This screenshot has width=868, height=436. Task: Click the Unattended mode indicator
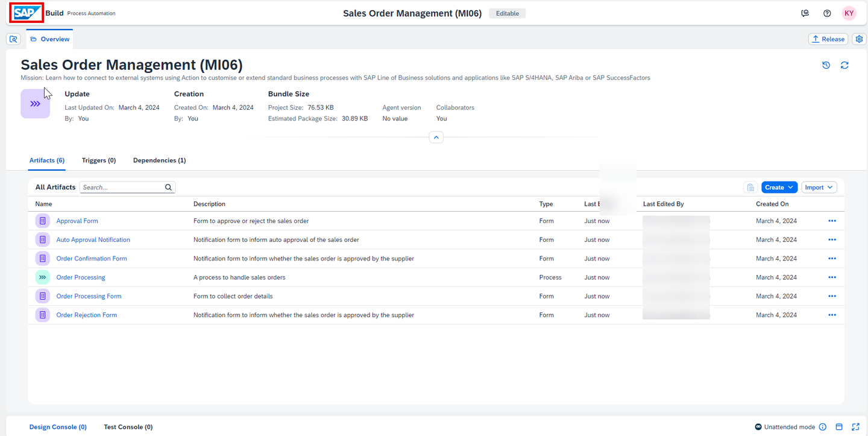[x=785, y=427]
